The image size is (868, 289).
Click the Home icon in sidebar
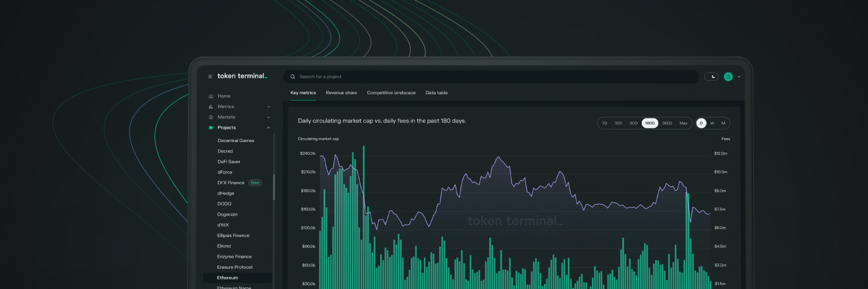211,96
